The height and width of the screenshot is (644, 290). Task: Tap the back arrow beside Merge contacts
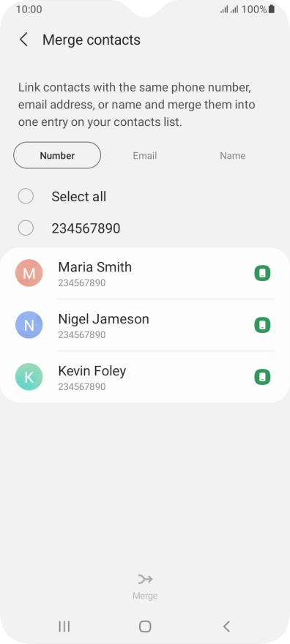24,40
